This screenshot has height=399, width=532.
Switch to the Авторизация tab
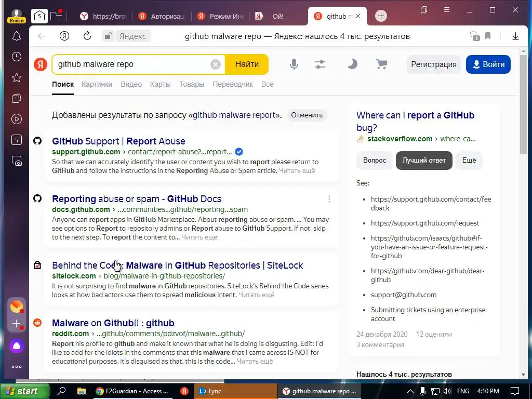pyautogui.click(x=162, y=16)
